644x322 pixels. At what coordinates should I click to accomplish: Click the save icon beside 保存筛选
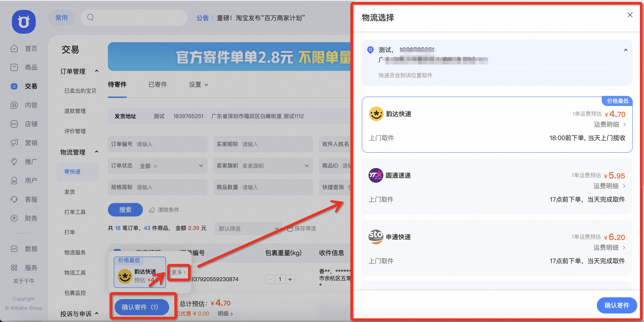(290, 228)
